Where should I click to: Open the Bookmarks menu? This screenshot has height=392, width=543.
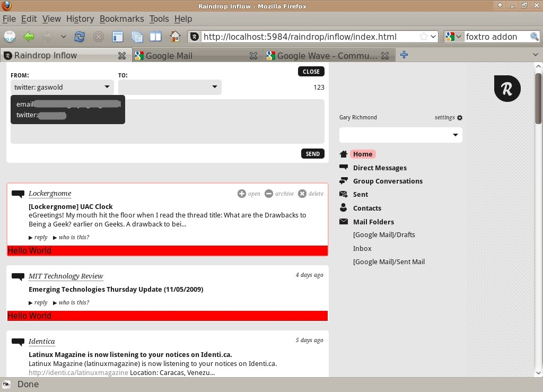pyautogui.click(x=121, y=19)
